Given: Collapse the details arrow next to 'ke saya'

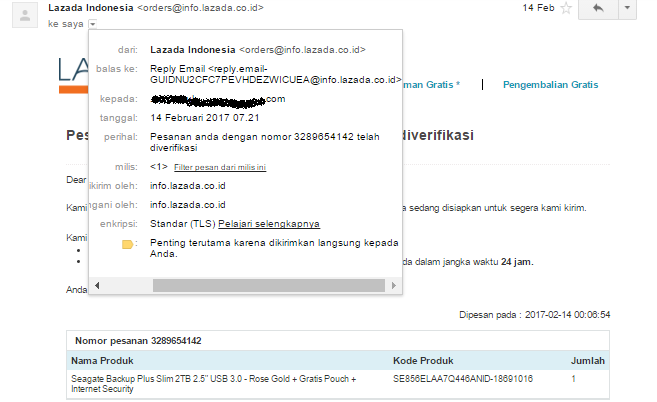Looking at the screenshot, I should click(x=93, y=24).
